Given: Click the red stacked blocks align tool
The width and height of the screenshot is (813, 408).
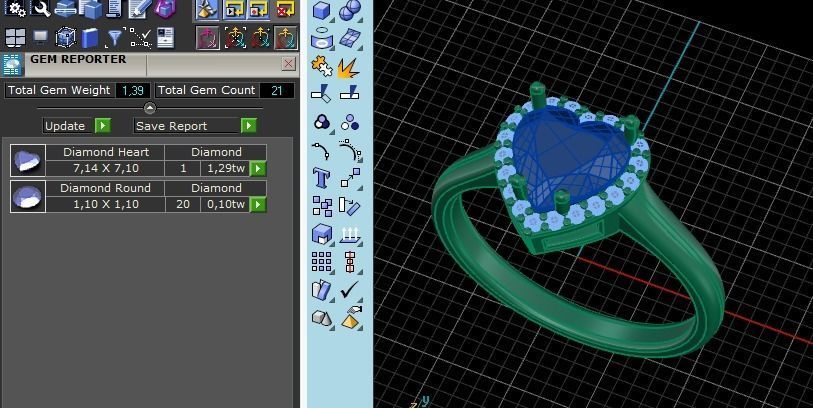Looking at the screenshot, I should pos(351,262).
